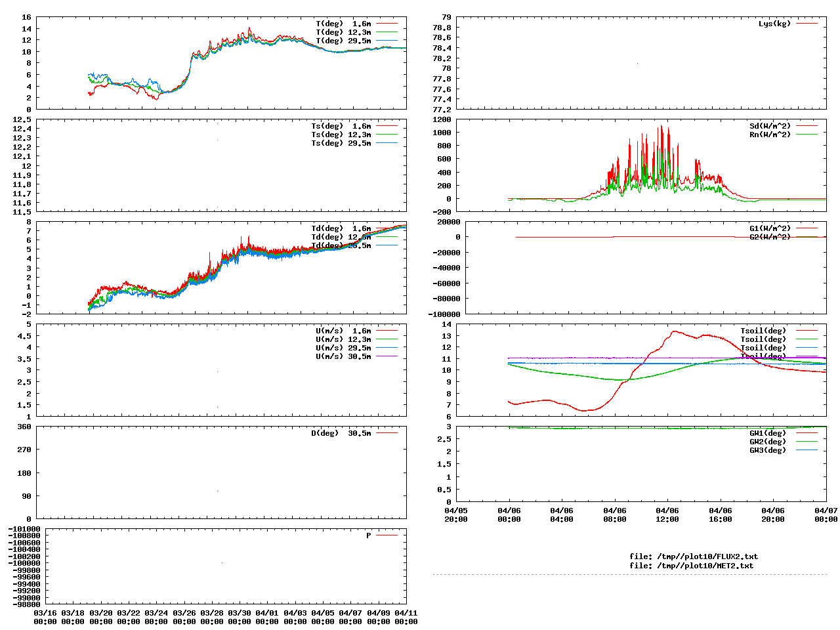Screen dimensions: 840x630
Task: Click the 04/01 00:00 x-axis label
Action: (x=267, y=617)
